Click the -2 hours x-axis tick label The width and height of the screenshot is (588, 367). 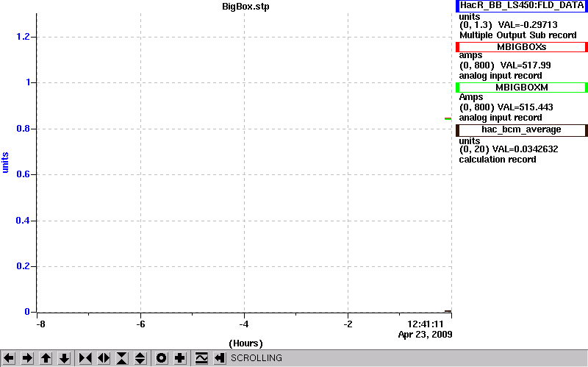(x=348, y=324)
